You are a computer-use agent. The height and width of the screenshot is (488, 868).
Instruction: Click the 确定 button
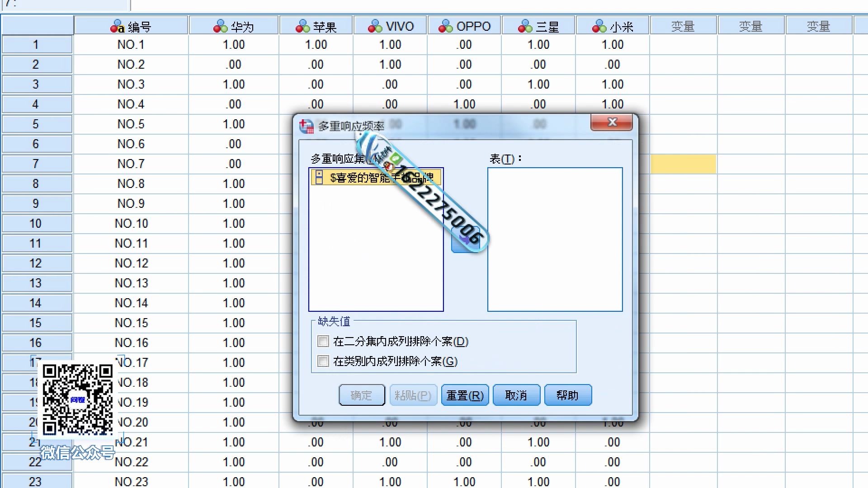[x=362, y=395]
